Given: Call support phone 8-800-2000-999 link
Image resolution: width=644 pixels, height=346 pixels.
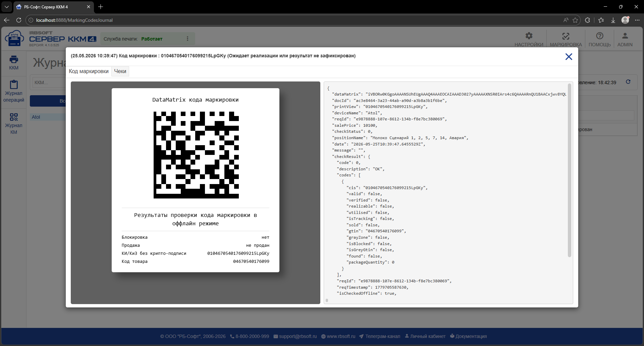Looking at the screenshot, I should tap(250, 336).
